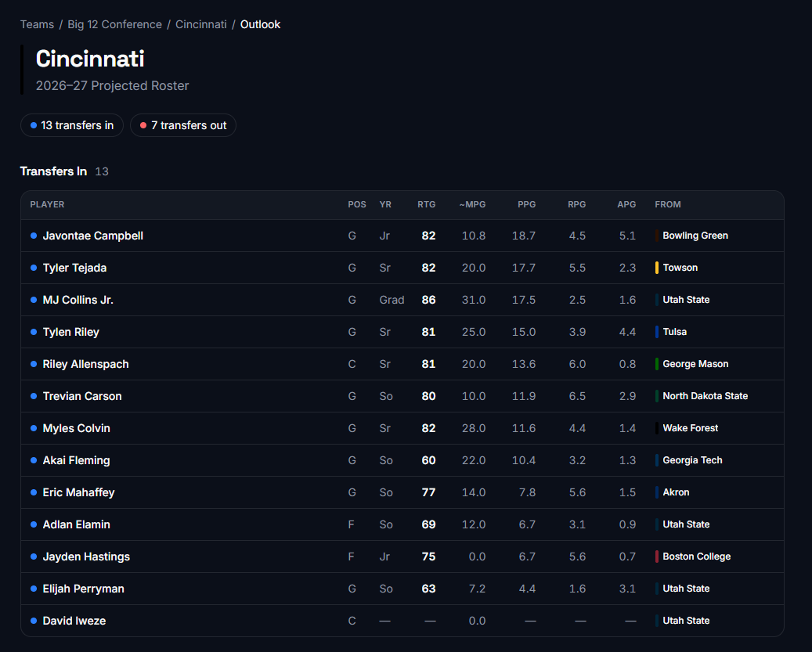Open Riley Allenspach's player page

point(85,364)
